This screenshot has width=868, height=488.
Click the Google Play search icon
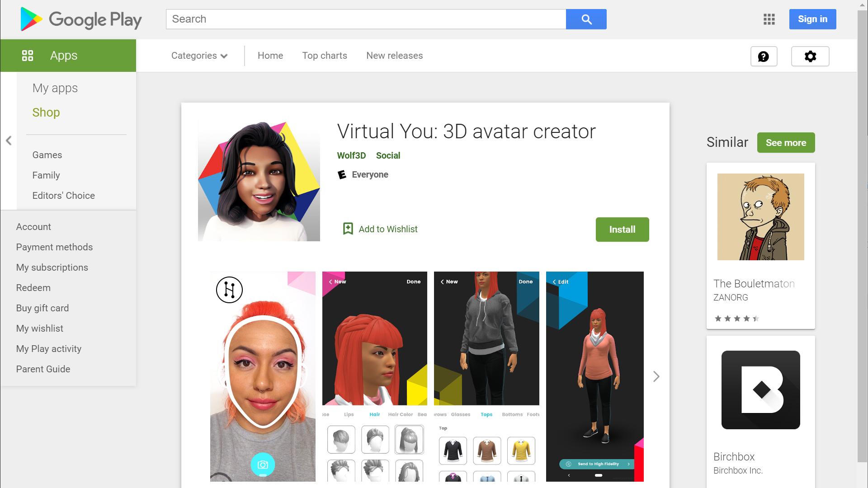tap(587, 19)
